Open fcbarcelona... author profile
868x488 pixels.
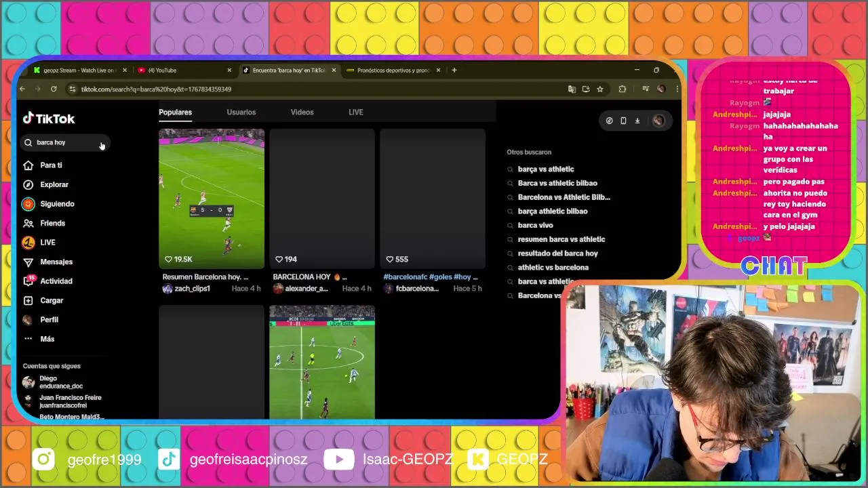click(411, 289)
